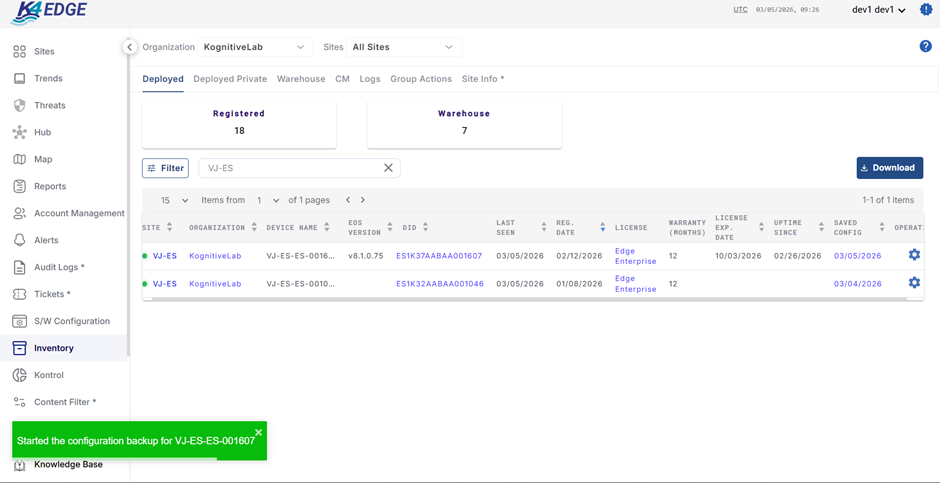Open the Filter button
Image resolution: width=940 pixels, height=483 pixels.
pos(165,168)
